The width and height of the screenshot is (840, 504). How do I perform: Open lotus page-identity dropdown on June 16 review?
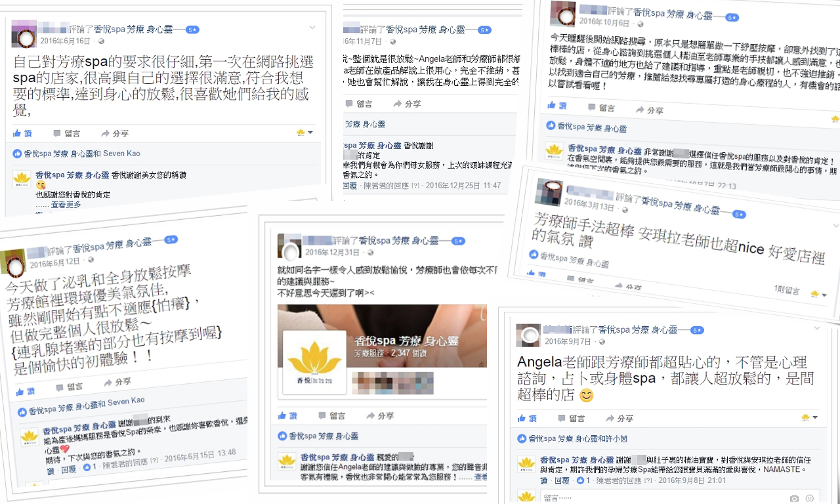click(x=304, y=133)
